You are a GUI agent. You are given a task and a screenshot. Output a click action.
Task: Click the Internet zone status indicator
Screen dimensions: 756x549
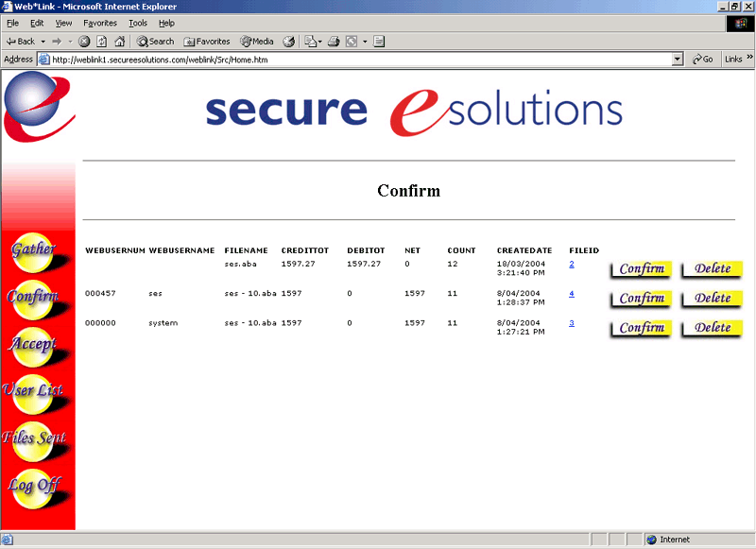pos(668,540)
